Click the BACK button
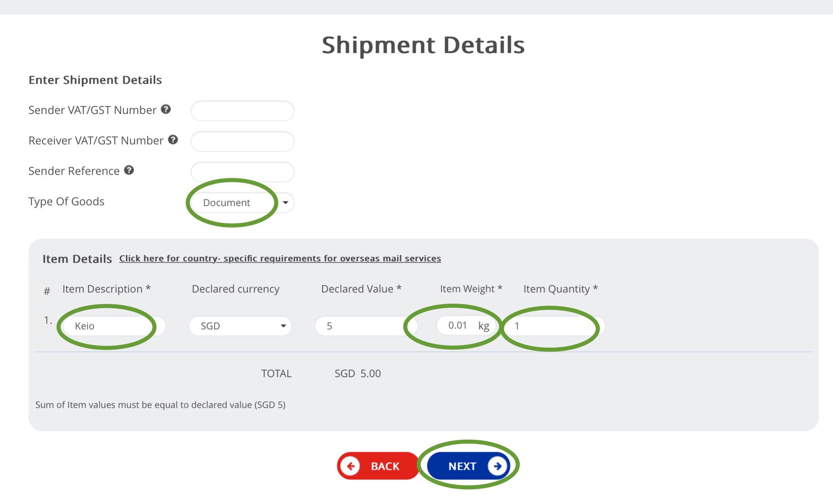 pos(377,466)
